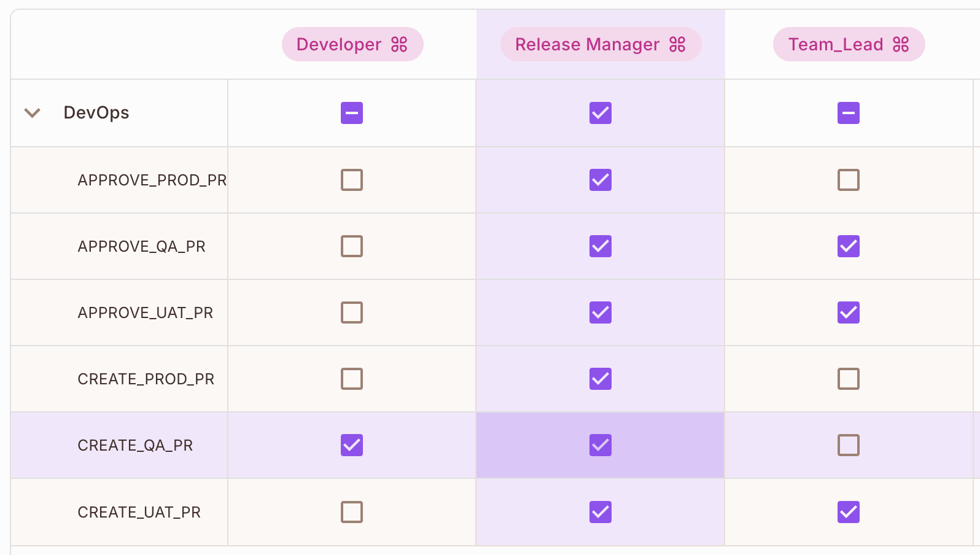Image resolution: width=980 pixels, height=555 pixels.
Task: Click the command icon in Team_Lead tag
Action: pos(901,44)
